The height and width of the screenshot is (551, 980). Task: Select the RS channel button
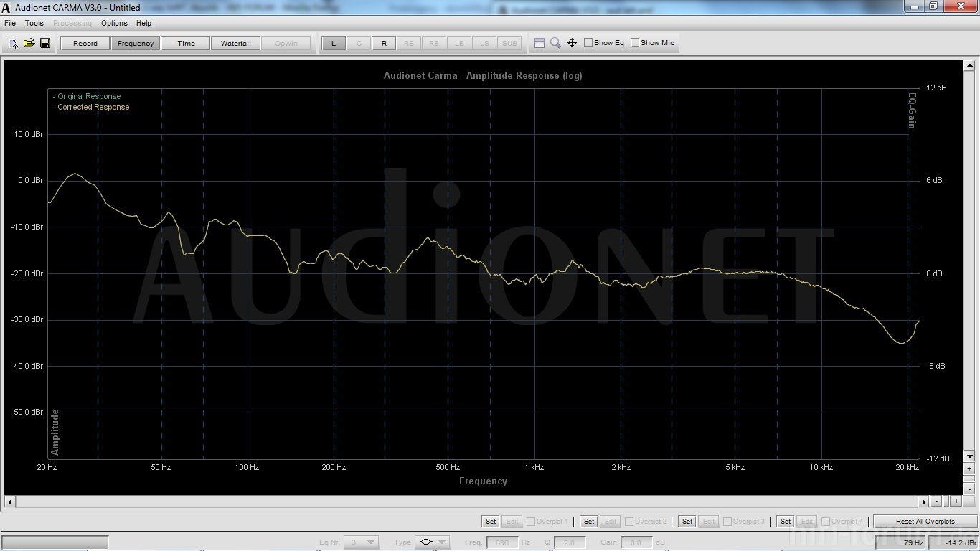tap(409, 43)
